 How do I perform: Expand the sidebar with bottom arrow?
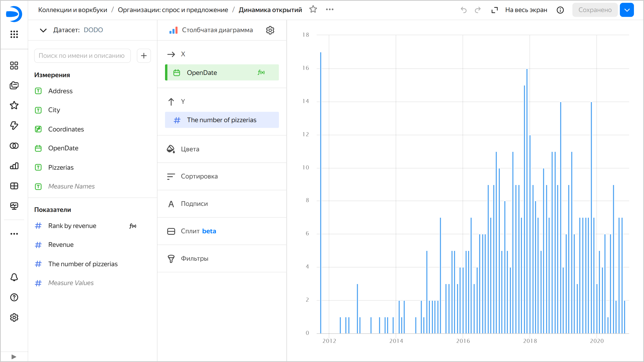click(14, 357)
